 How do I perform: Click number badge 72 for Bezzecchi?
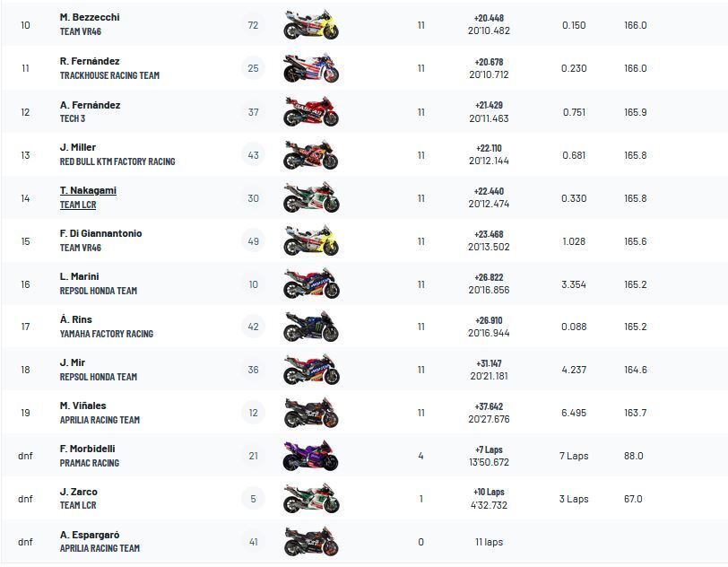(253, 25)
